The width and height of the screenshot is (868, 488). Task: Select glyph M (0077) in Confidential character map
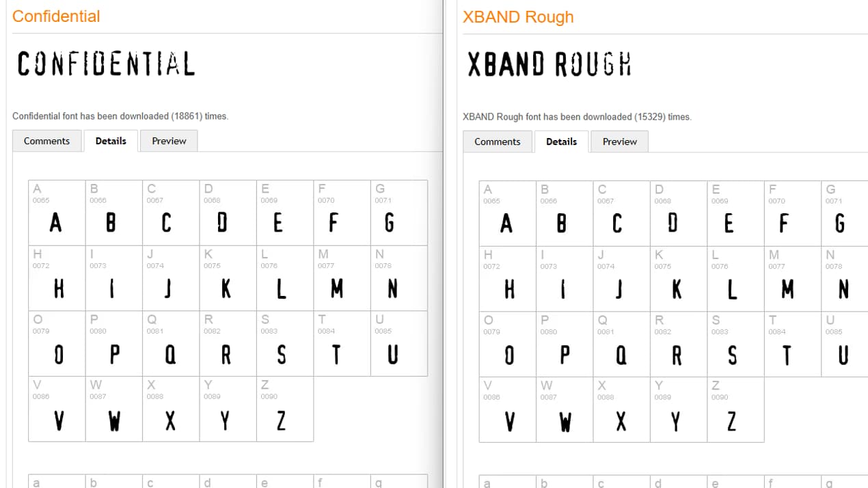(x=342, y=278)
